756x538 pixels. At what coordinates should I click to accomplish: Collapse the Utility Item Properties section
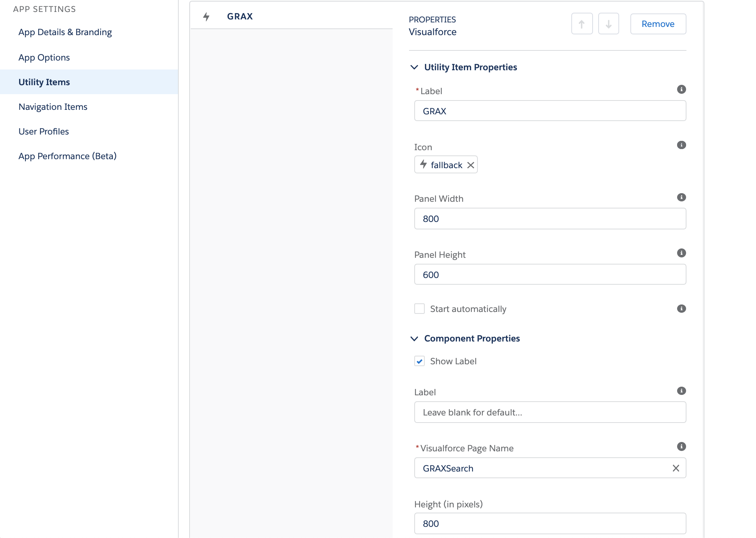click(414, 67)
